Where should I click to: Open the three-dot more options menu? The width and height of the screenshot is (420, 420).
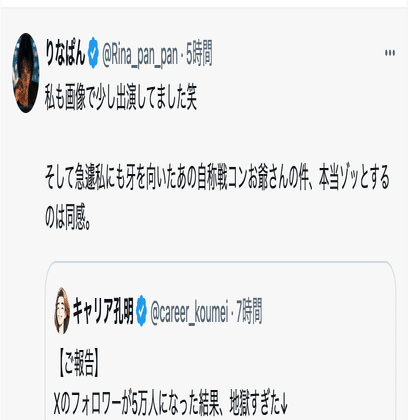click(390, 53)
